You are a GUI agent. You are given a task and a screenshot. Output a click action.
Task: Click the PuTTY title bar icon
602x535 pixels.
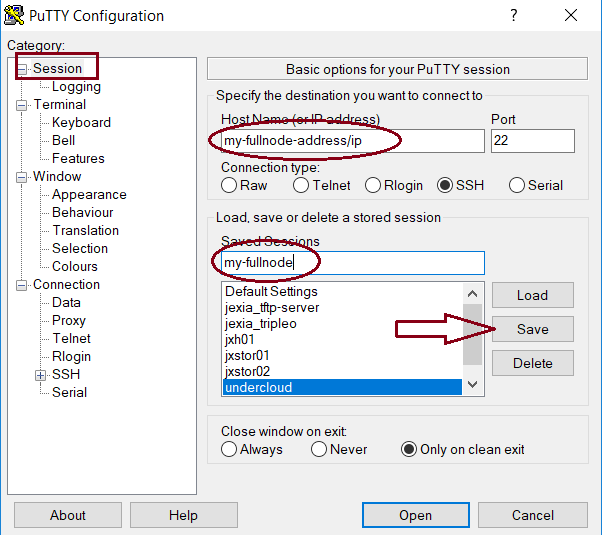pos(14,15)
